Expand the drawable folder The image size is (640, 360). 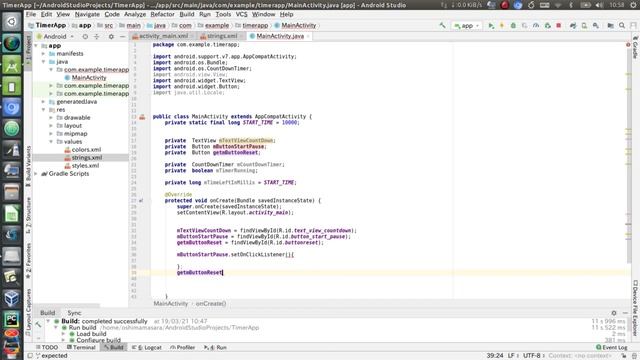pos(51,118)
